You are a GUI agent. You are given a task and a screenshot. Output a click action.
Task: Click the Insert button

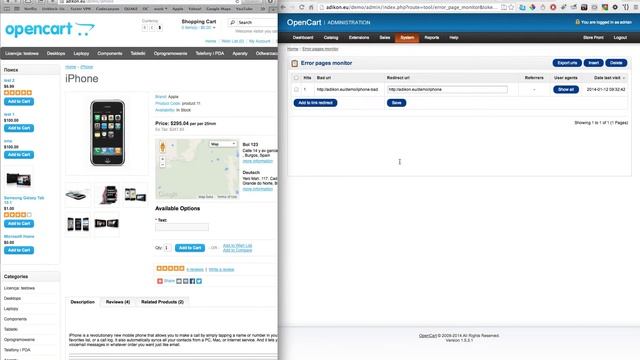point(593,63)
